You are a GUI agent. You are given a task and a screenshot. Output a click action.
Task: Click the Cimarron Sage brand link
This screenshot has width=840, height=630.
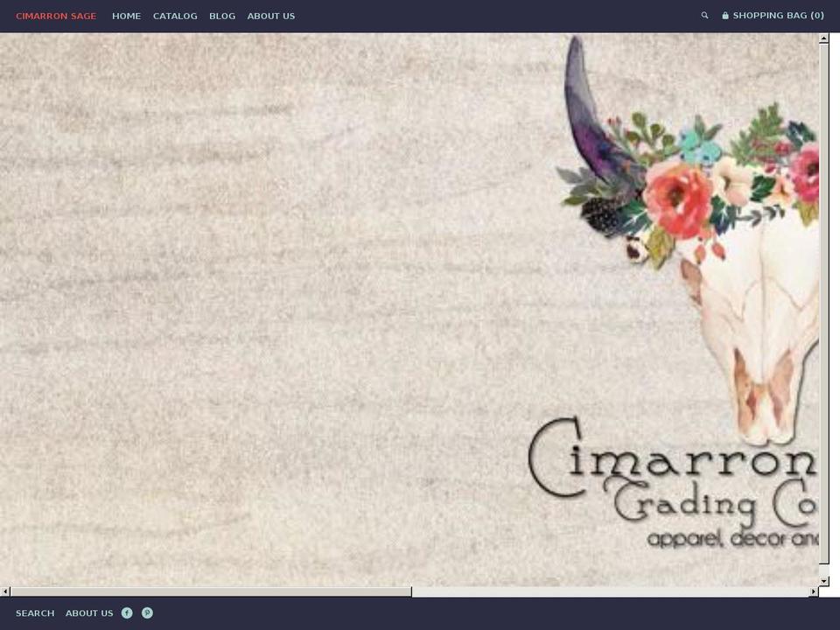point(56,16)
